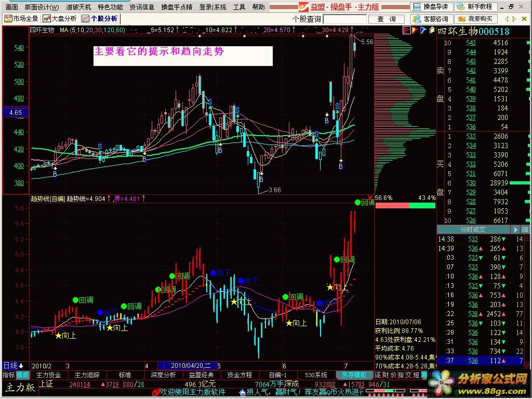Close the trend indicator pane with red X
Screen dimensions: 532x399
click(x=370, y=197)
